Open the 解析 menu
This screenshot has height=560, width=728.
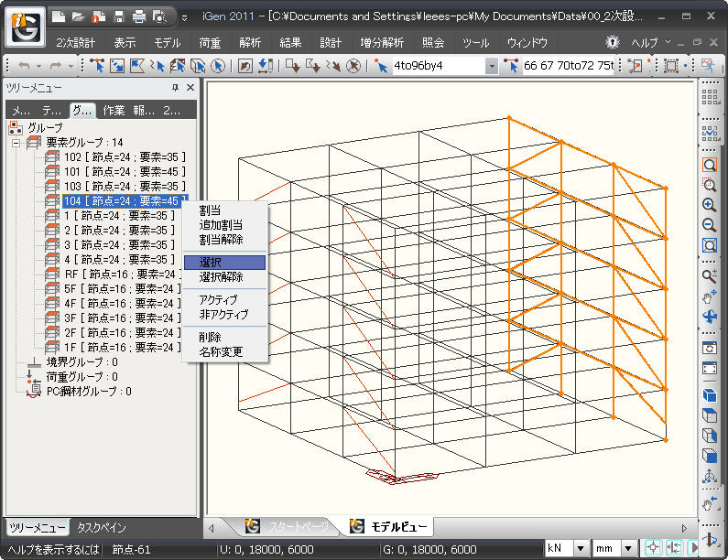point(249,42)
